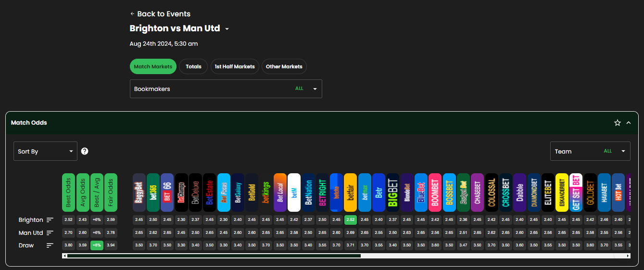Click the BaggyBet bookmaker logo
The image size is (644, 270).
pyautogui.click(x=139, y=193)
